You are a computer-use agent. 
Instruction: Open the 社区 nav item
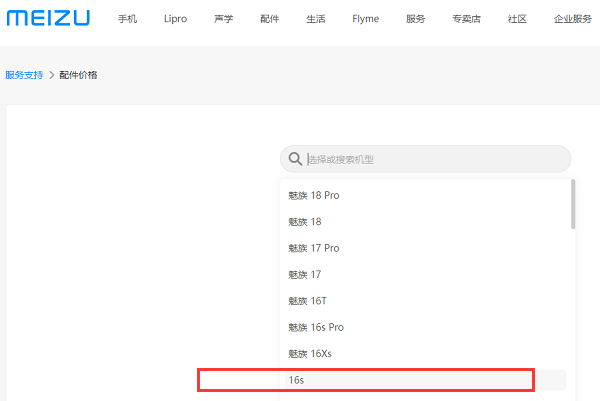click(517, 19)
